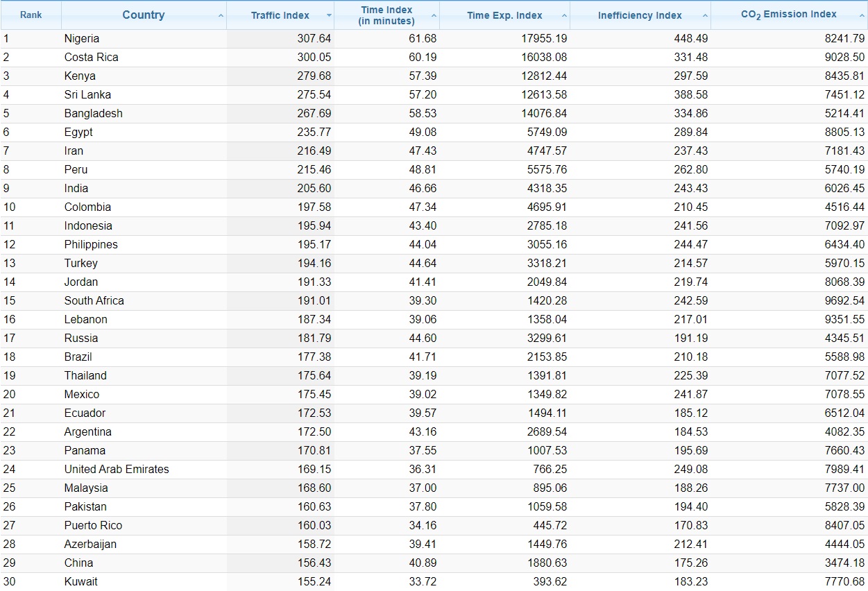Sort by CO2 Emission Index header
This screenshot has width=868, height=591.
789,15
